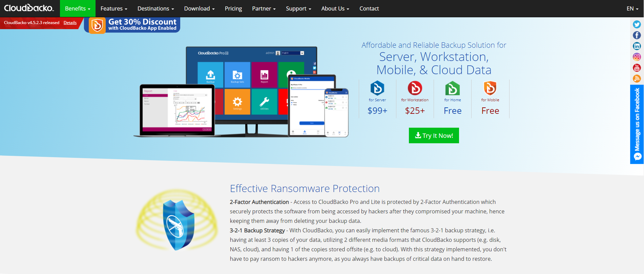Open the RSS feed icon

[637, 79]
